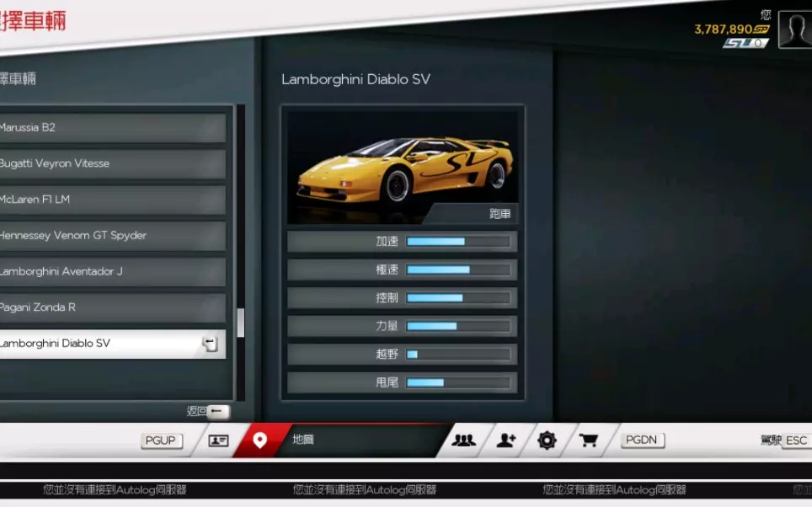
Task: Open the add friend tab
Action: 506,440
